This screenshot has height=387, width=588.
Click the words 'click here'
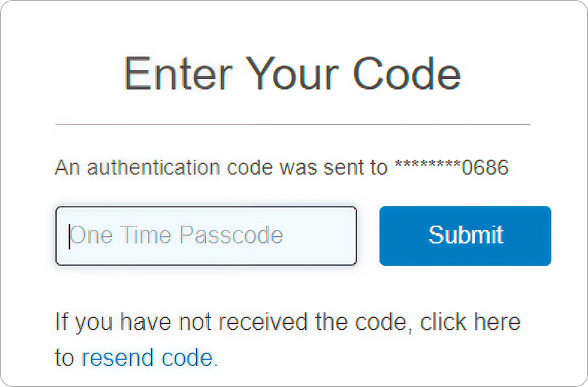click(x=470, y=322)
